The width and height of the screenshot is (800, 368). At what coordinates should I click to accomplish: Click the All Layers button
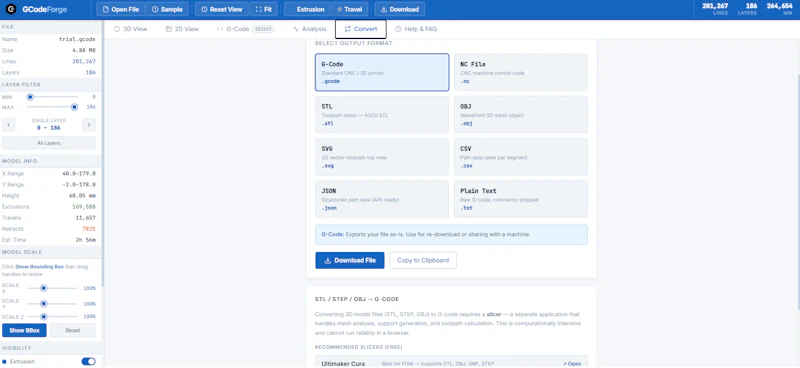tap(48, 143)
